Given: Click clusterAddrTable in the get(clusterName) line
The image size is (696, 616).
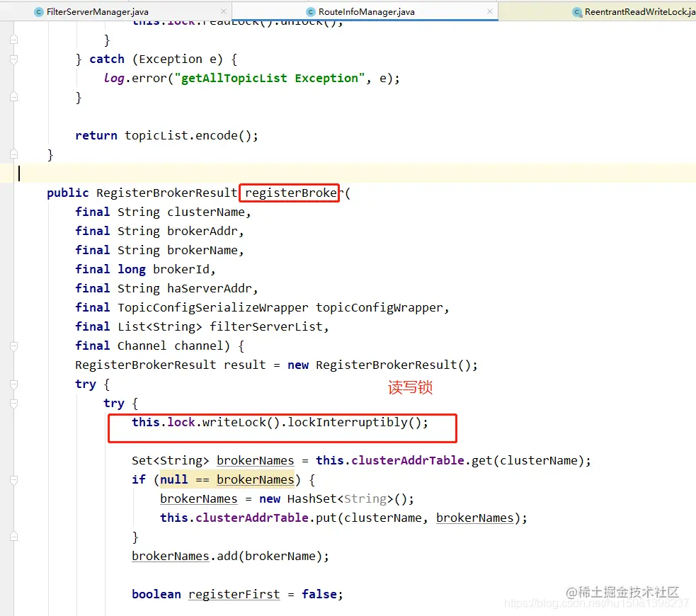Looking at the screenshot, I should pos(408,461).
